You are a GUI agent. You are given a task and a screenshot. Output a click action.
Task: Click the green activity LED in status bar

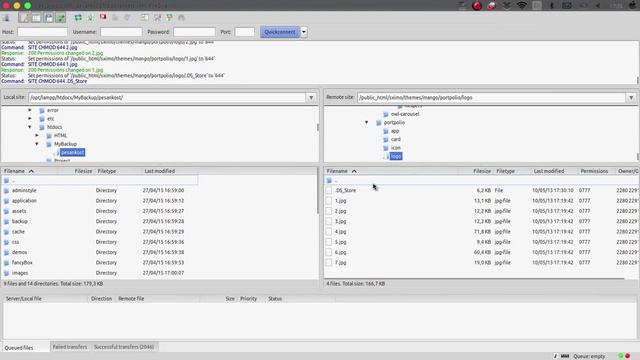621,356
